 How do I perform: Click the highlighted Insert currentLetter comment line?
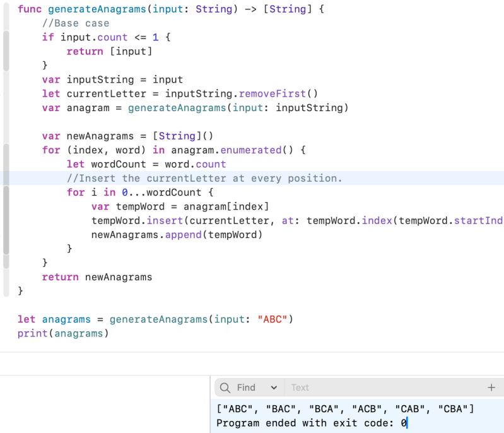pyautogui.click(x=204, y=178)
